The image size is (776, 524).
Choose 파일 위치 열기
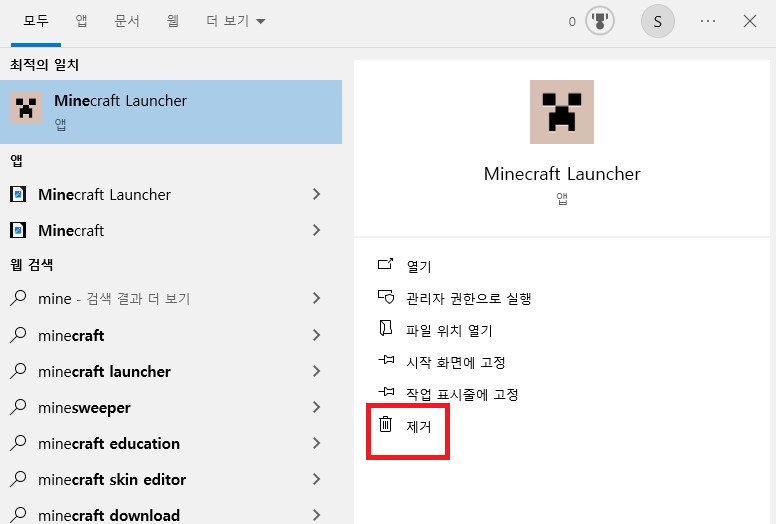449,330
